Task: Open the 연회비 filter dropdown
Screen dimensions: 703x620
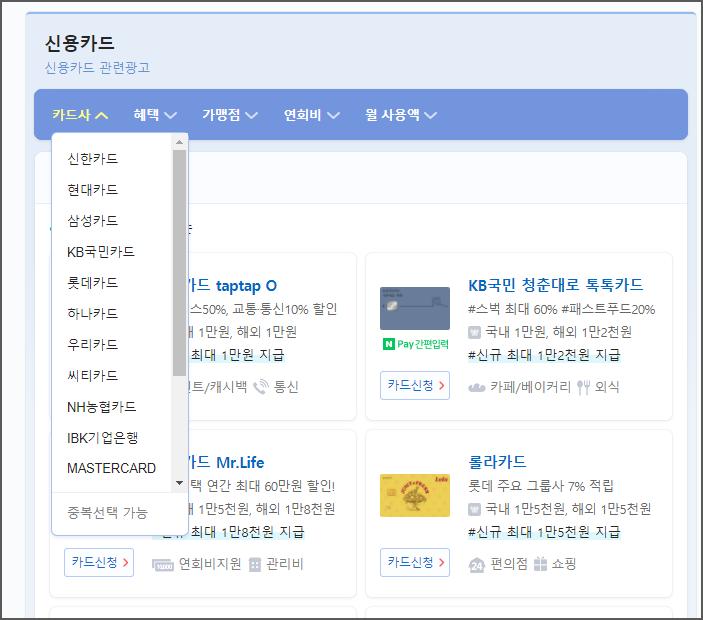Action: [x=312, y=115]
